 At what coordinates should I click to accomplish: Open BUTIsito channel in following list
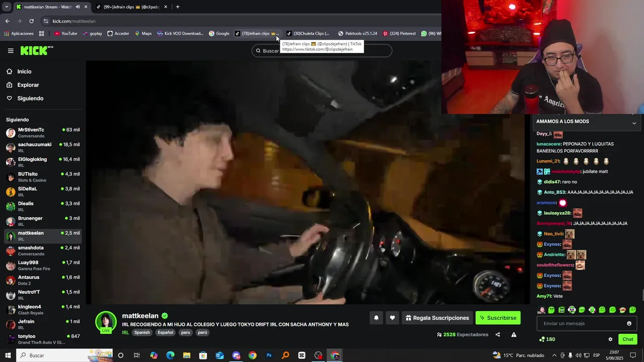(43, 177)
